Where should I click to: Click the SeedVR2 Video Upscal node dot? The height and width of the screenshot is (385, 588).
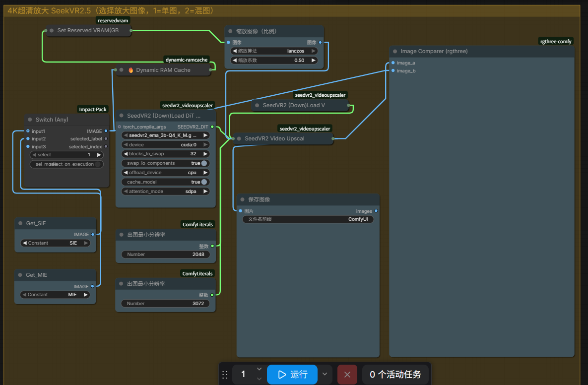239,139
